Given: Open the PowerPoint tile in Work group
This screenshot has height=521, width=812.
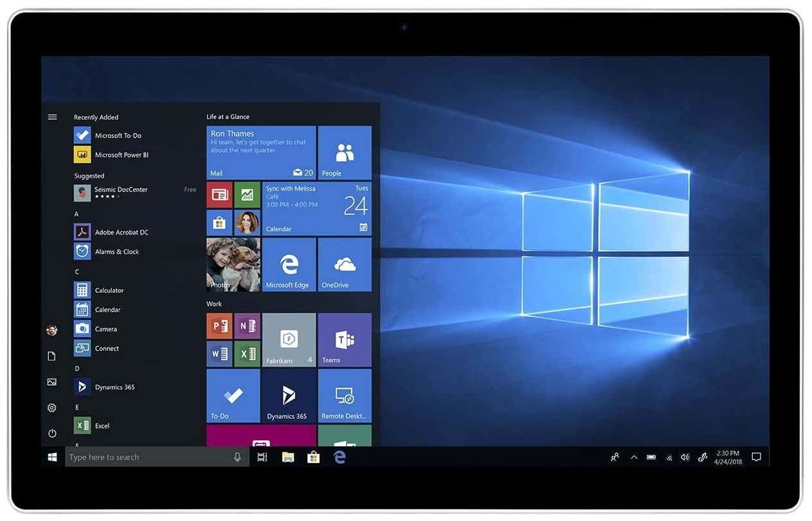Looking at the screenshot, I should [219, 326].
